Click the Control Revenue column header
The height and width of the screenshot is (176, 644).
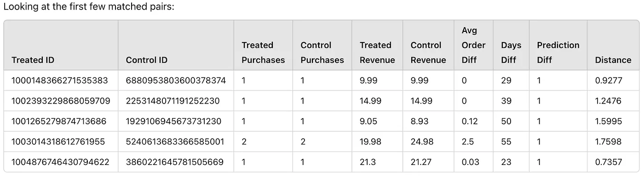coord(428,53)
